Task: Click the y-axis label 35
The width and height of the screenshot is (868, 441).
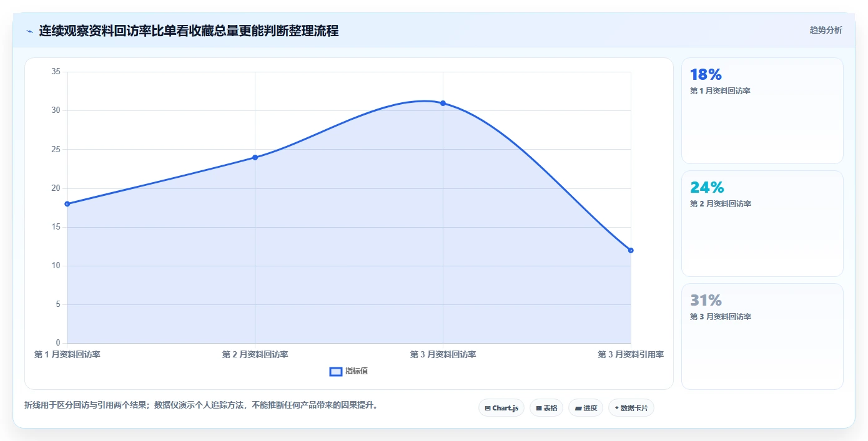Action: coord(56,72)
